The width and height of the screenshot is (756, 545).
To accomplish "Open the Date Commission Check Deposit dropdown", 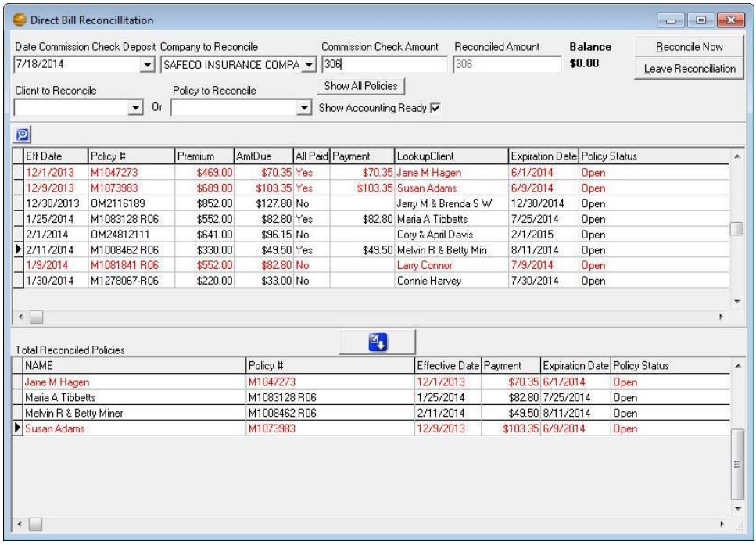I will click(147, 64).
